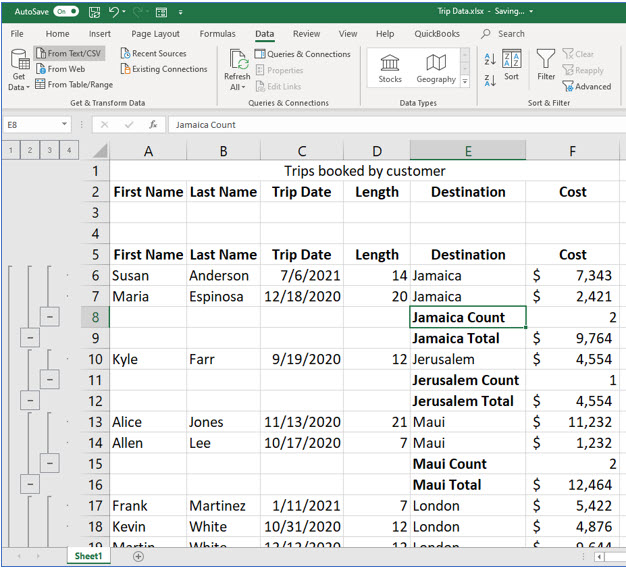The height and width of the screenshot is (568, 626).
Task: Open the QuickBooks tab
Action: click(437, 34)
